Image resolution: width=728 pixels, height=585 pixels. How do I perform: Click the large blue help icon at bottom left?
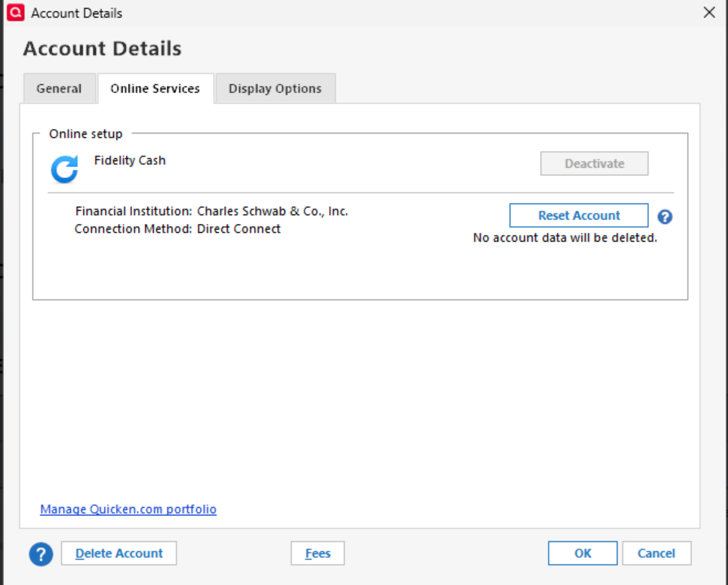pos(41,554)
